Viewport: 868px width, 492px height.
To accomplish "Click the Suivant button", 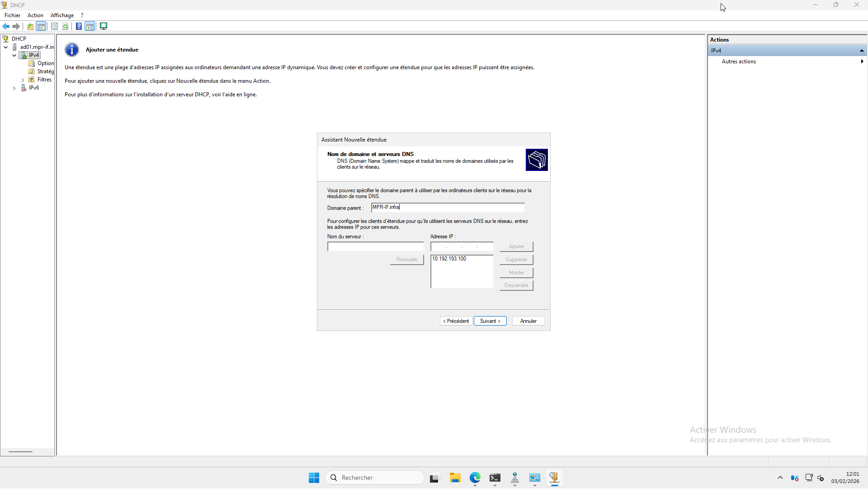I will point(490,321).
